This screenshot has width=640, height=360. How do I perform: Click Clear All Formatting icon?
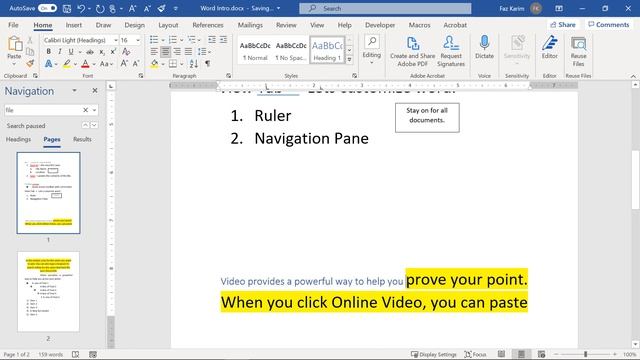coord(126,52)
